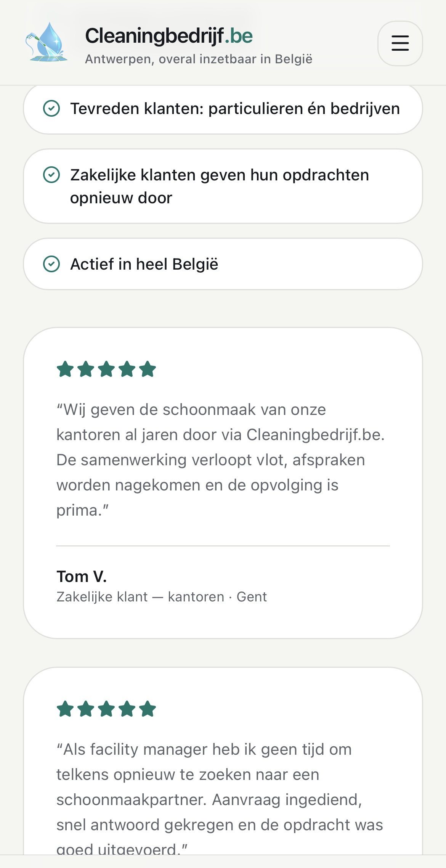Click the divider line above Tom V.
Screen dimensions: 446x868
tap(223, 546)
